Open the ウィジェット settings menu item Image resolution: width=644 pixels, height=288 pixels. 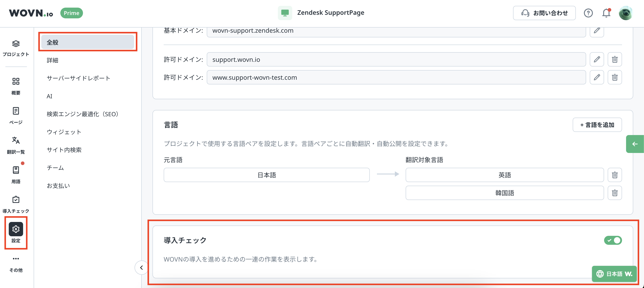pyautogui.click(x=64, y=132)
